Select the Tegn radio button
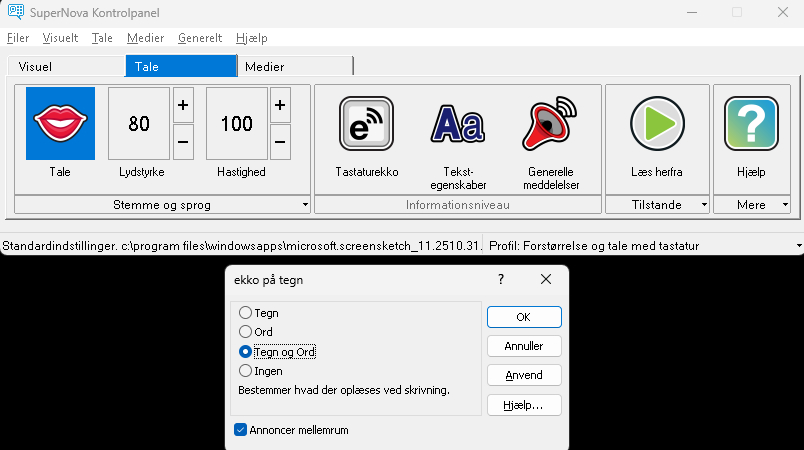Screen dimensions: 804x450 point(246,313)
